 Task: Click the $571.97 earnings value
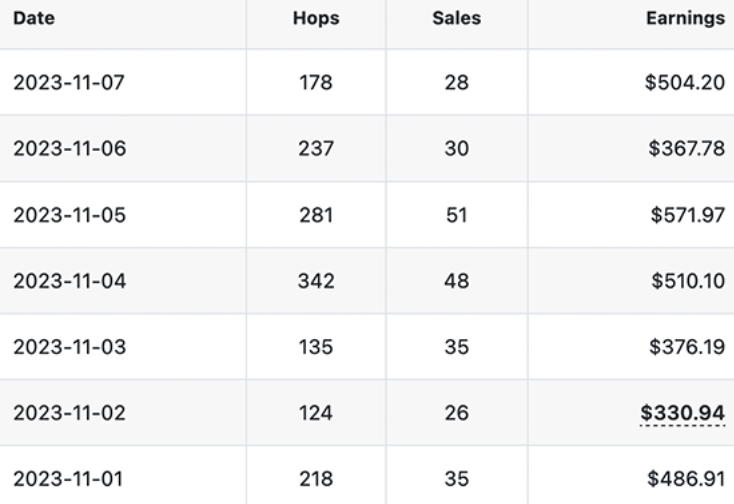pos(688,215)
